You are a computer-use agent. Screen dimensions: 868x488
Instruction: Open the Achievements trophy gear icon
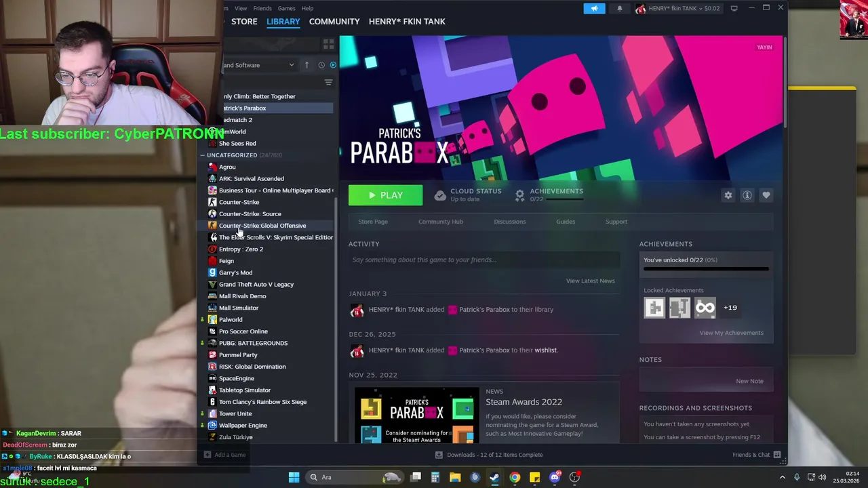click(x=520, y=195)
